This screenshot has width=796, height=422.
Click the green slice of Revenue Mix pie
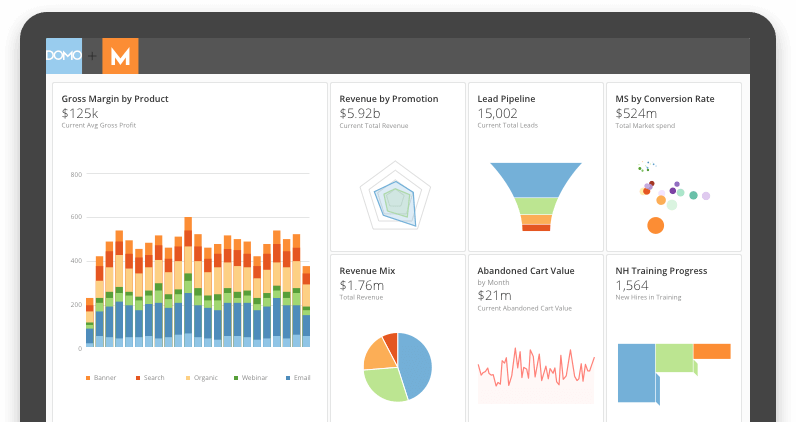click(384, 384)
